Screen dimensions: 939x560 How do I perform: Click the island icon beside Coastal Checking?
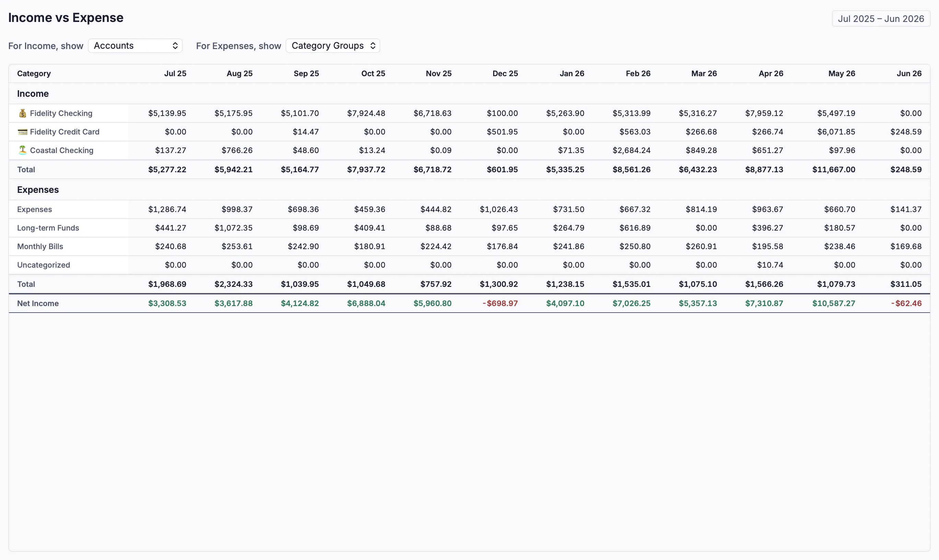23,150
